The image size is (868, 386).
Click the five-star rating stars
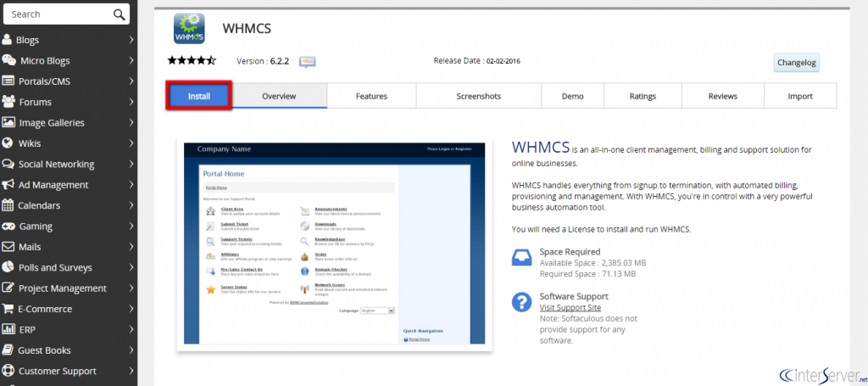[x=192, y=60]
